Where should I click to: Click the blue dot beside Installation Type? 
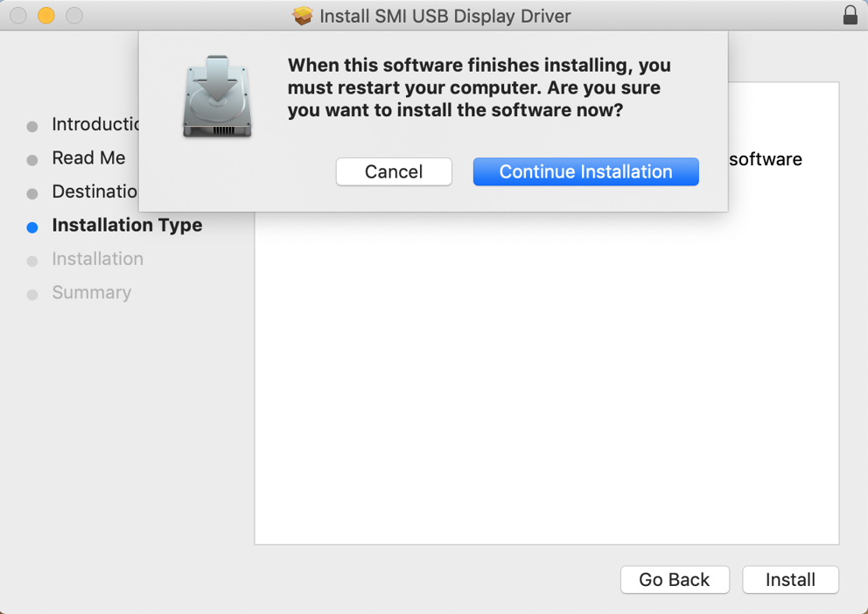tap(32, 226)
